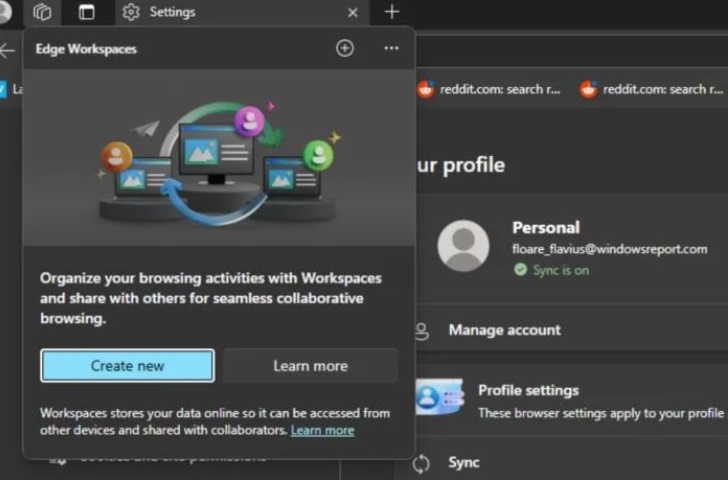Click the Profile settings card icon
This screenshot has width=728, height=480.
point(440,397)
